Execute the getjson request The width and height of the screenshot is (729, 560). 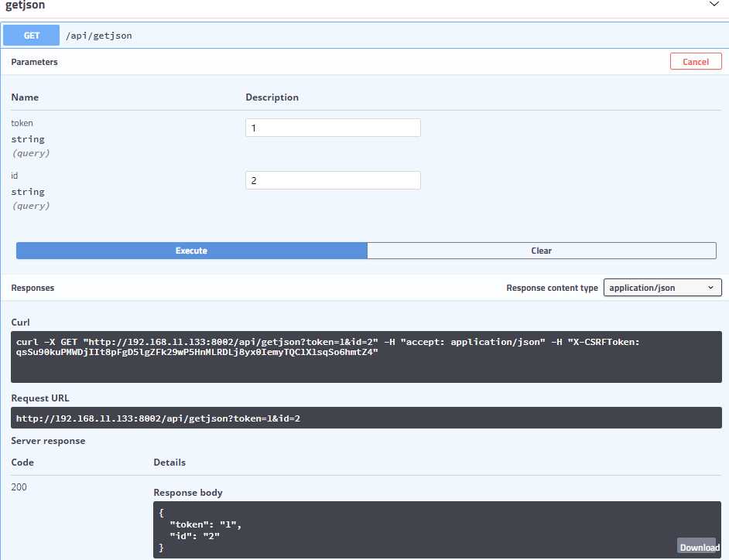pos(192,251)
